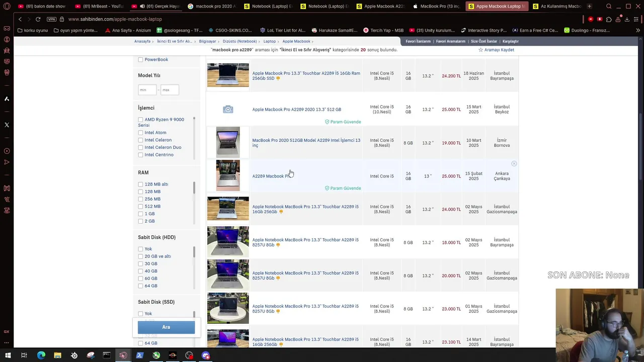Click the star icon beside Aramayı Kaydet

click(x=480, y=50)
